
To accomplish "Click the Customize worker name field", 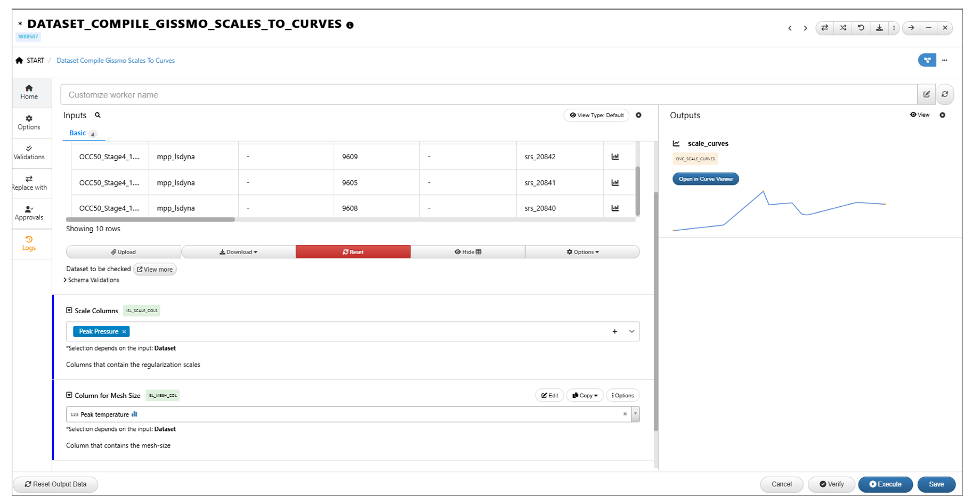I will 488,95.
